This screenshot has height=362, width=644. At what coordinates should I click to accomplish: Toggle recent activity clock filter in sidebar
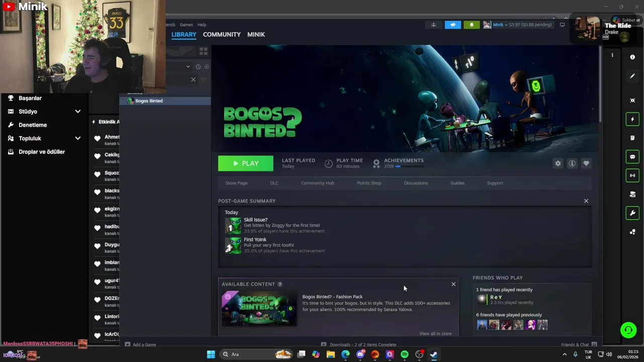(x=198, y=66)
